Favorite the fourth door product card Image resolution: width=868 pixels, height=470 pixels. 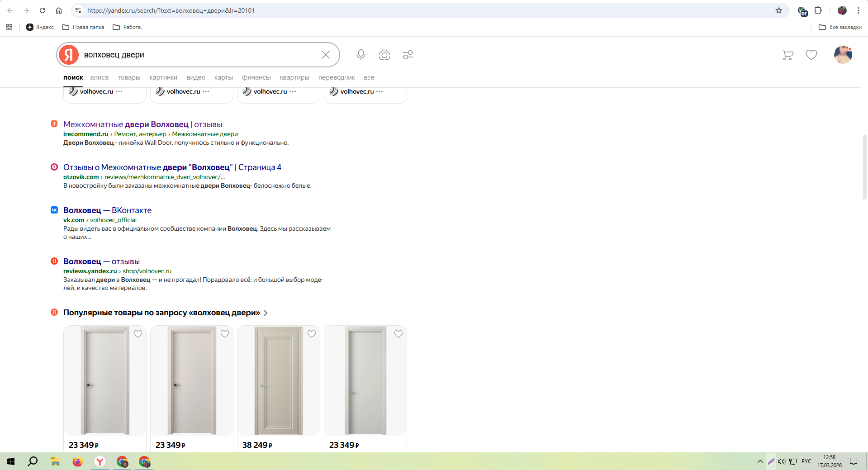coord(398,334)
